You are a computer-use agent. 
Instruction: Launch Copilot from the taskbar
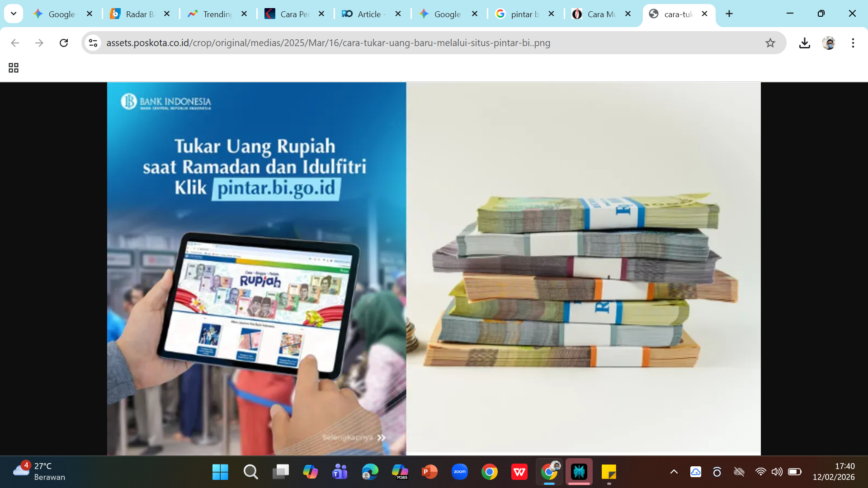click(310, 472)
